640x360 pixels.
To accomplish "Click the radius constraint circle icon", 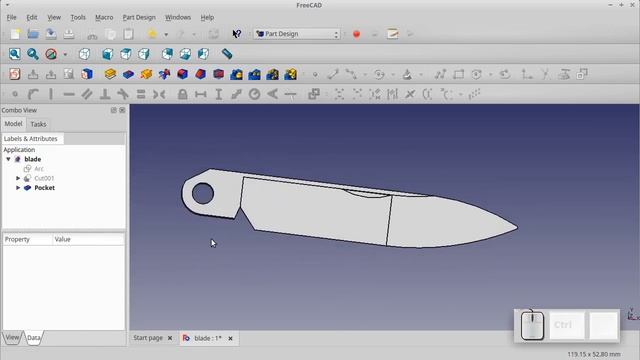I will [255, 94].
